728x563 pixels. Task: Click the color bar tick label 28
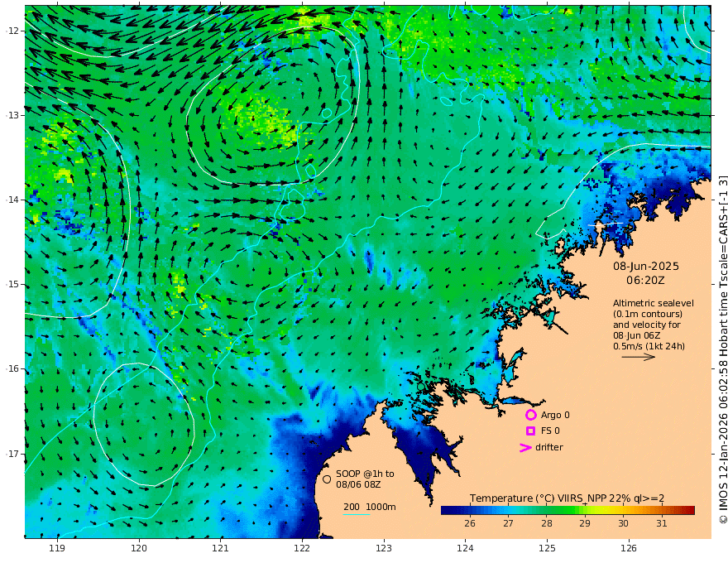[x=547, y=523]
